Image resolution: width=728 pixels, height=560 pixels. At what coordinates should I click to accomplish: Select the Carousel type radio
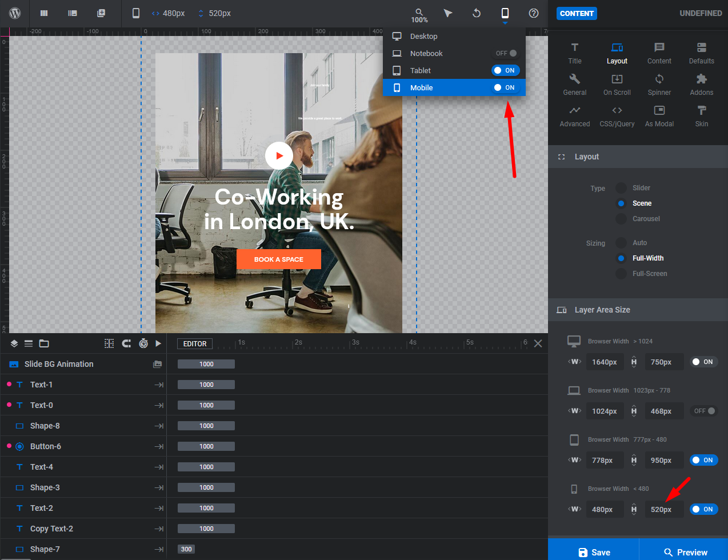(x=621, y=219)
